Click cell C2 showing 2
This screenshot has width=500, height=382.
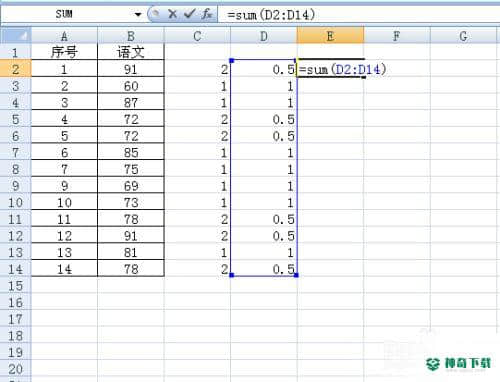tap(197, 69)
